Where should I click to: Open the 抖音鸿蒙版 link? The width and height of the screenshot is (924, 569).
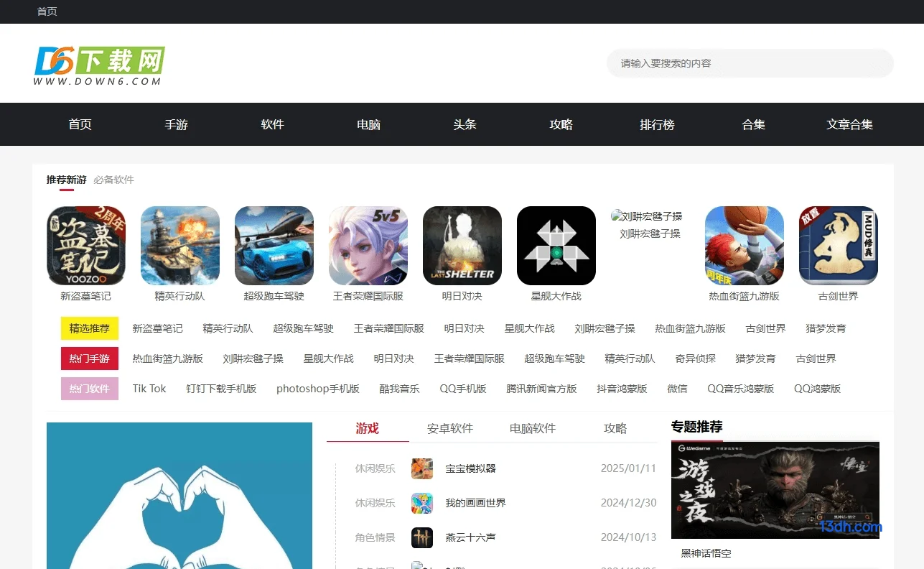pos(622,389)
